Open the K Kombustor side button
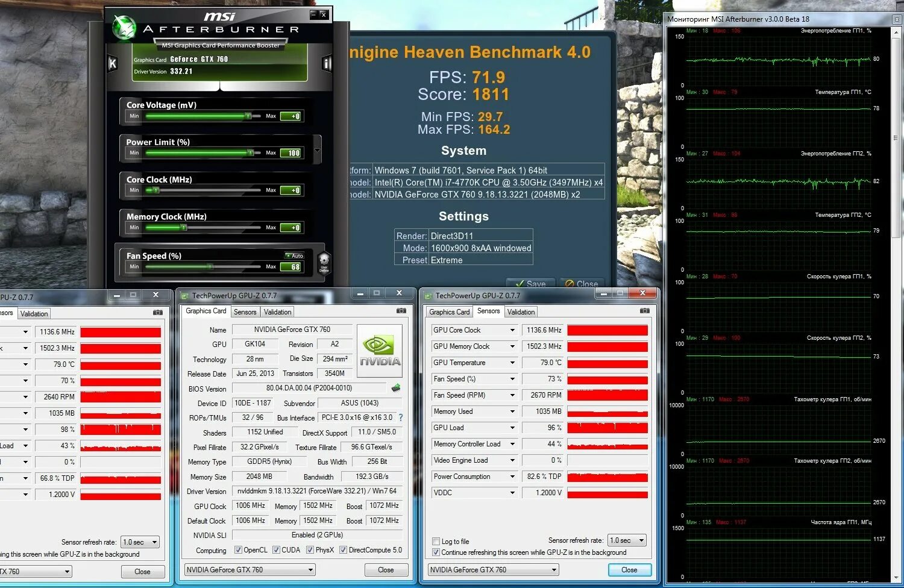The height and width of the screenshot is (588, 904). [x=112, y=63]
